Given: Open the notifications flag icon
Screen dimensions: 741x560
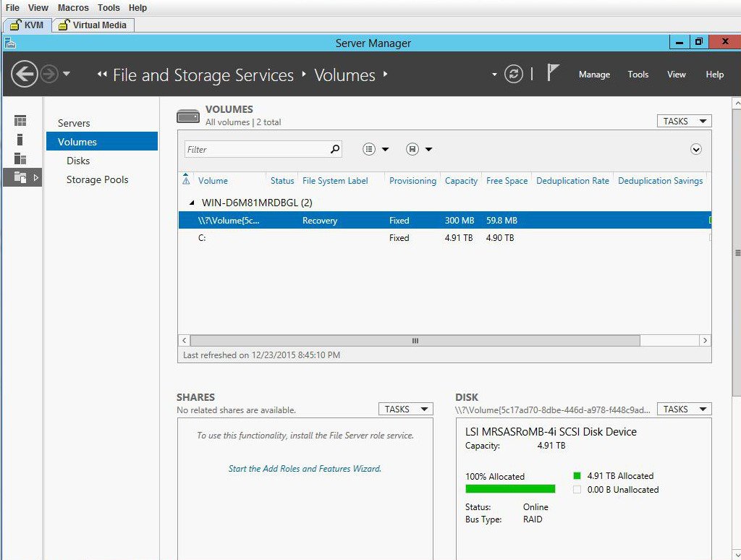Looking at the screenshot, I should (x=553, y=73).
